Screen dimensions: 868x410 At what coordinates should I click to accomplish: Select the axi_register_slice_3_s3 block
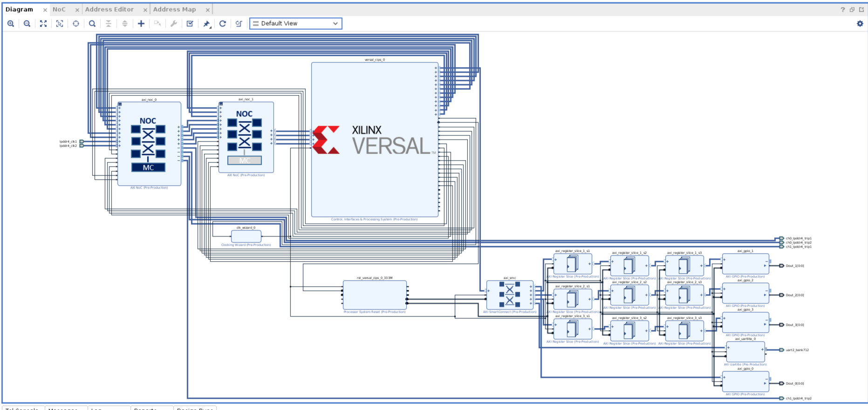coord(684,331)
